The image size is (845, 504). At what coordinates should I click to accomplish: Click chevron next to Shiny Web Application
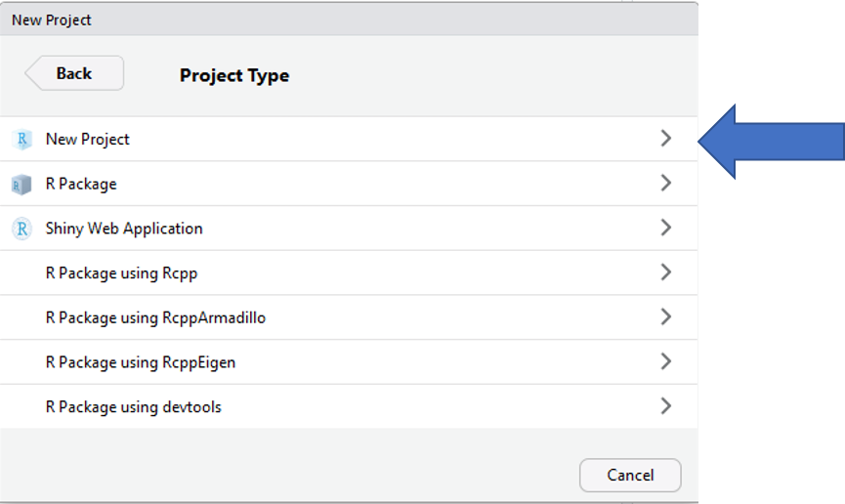coord(666,228)
